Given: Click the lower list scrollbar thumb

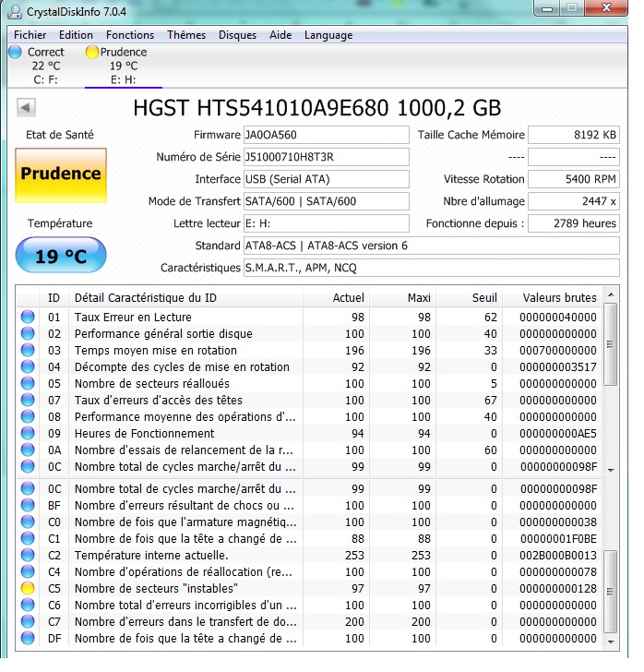Looking at the screenshot, I should (611, 592).
